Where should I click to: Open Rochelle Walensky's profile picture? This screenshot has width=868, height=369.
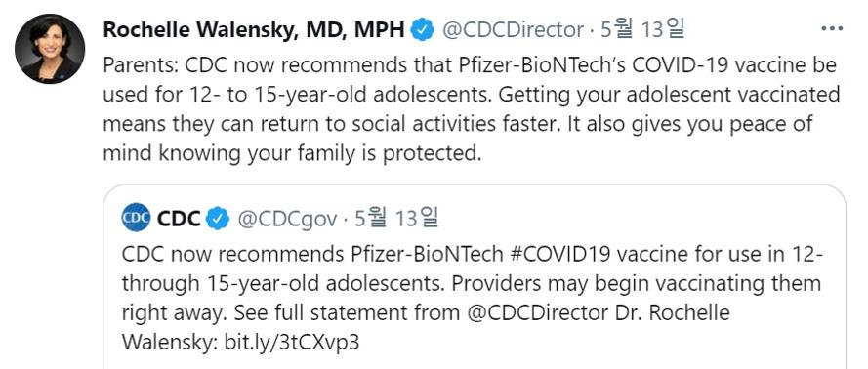50,49
